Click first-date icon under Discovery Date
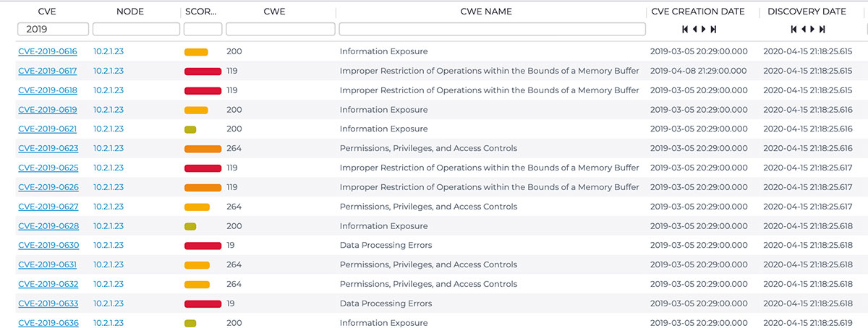The image size is (868, 328). coord(793,30)
